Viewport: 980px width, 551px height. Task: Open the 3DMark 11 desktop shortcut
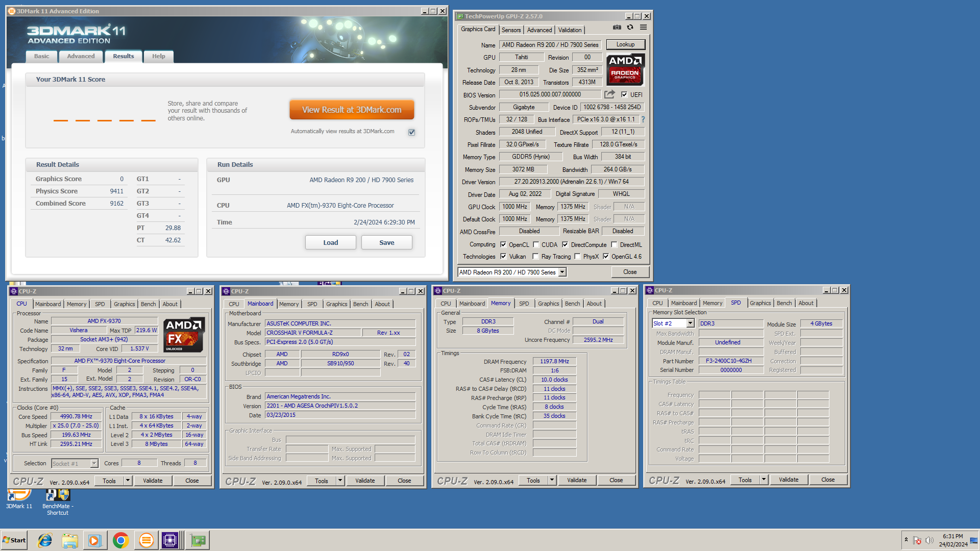click(19, 499)
